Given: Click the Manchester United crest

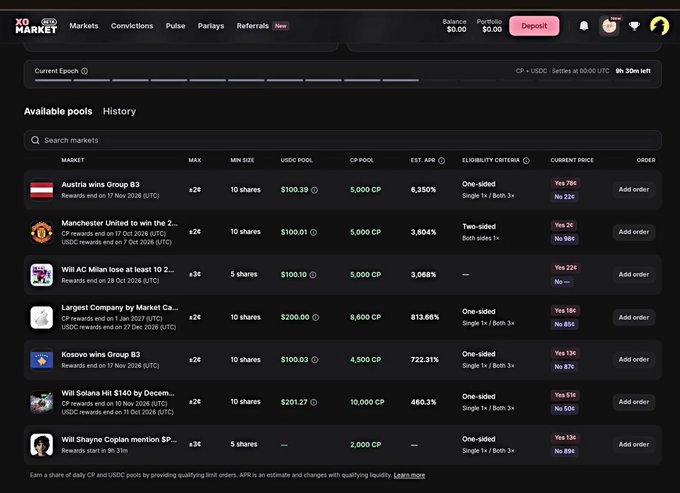Looking at the screenshot, I should (x=42, y=232).
